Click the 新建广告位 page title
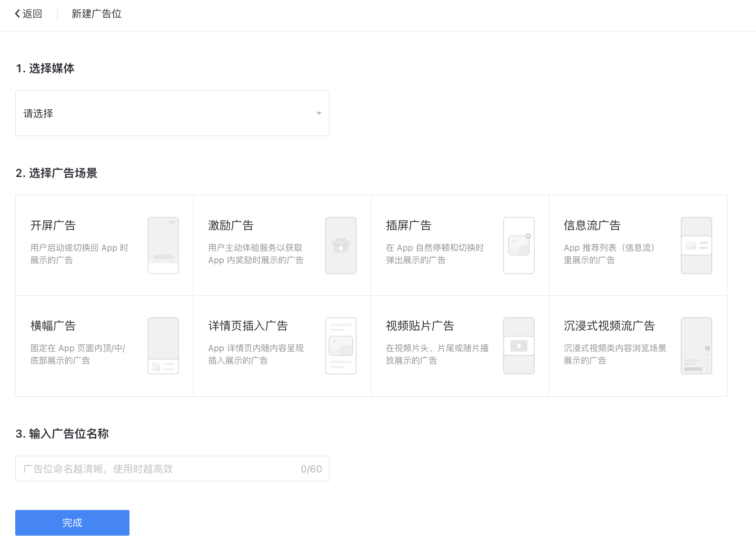Screen dimensions: 756x549 pos(97,14)
